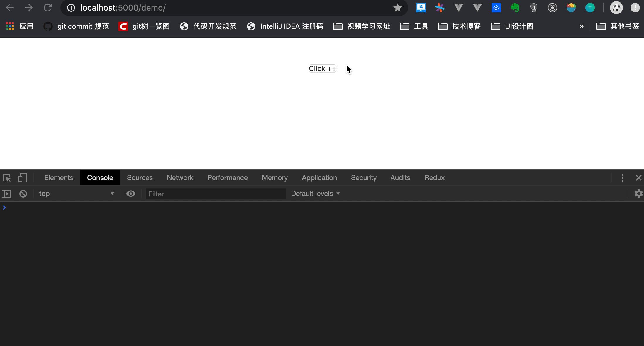Click the Click ++ button
The height and width of the screenshot is (346, 644).
coord(322,68)
